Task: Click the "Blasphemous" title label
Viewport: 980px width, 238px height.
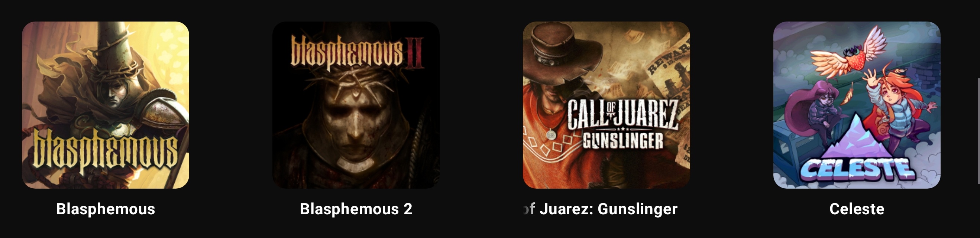Action: pyautogui.click(x=106, y=209)
